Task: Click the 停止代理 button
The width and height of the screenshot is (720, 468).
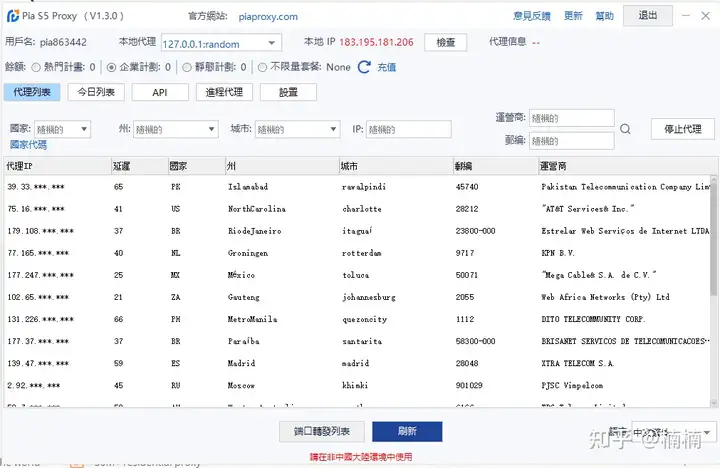Action: (x=683, y=129)
